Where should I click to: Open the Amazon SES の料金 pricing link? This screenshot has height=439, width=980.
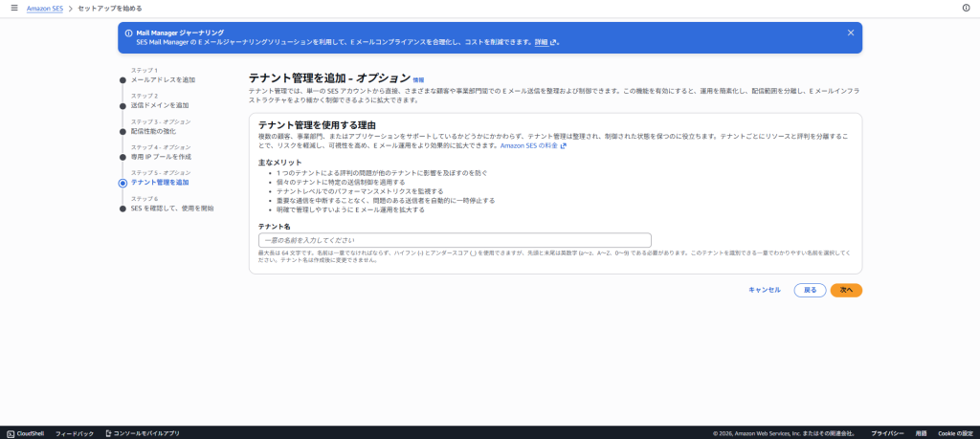pos(533,146)
